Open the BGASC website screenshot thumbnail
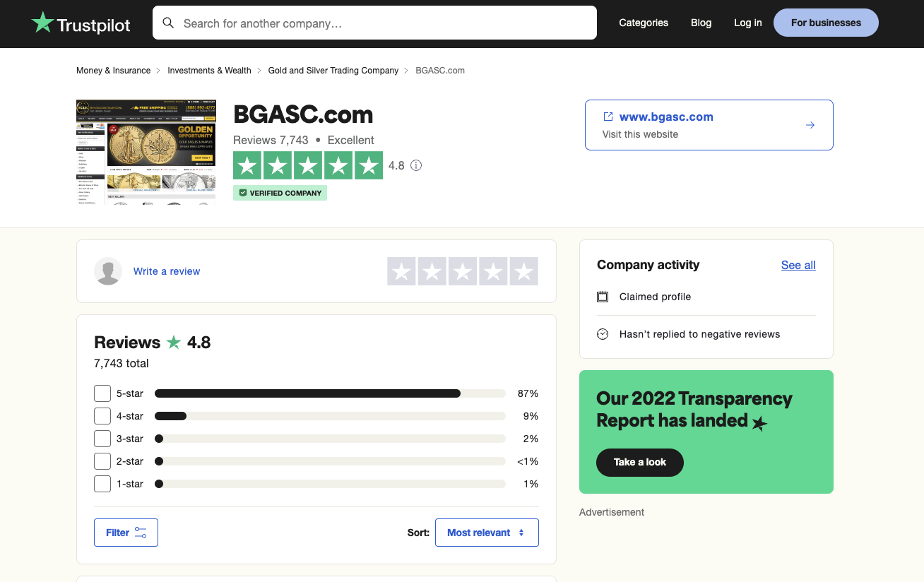Screen dimensions: 924x582 coord(146,152)
